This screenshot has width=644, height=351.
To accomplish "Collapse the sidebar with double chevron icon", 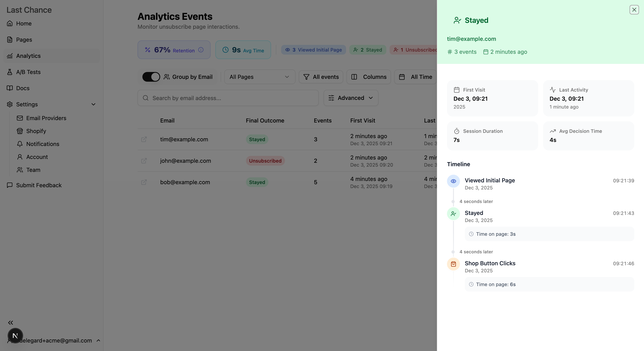I will click(x=11, y=322).
